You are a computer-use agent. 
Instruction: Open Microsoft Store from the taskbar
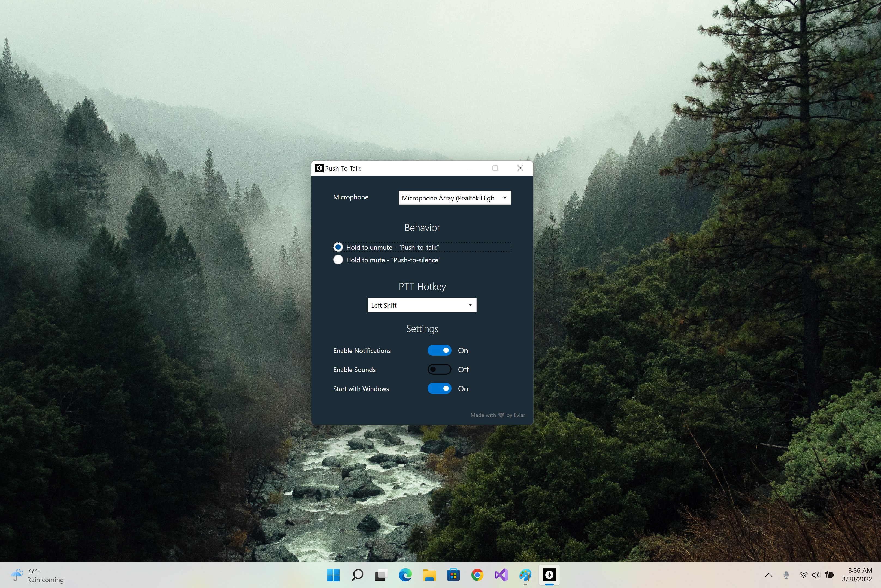[x=453, y=574]
